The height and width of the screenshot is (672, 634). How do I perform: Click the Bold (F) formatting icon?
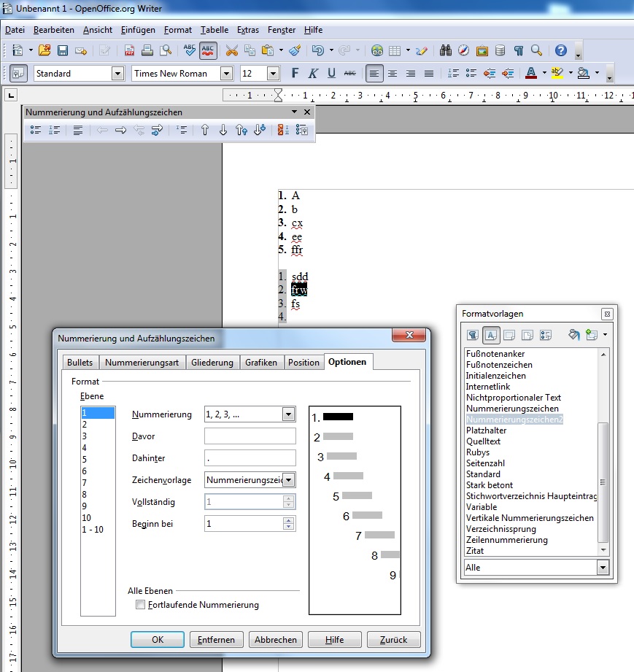295,73
